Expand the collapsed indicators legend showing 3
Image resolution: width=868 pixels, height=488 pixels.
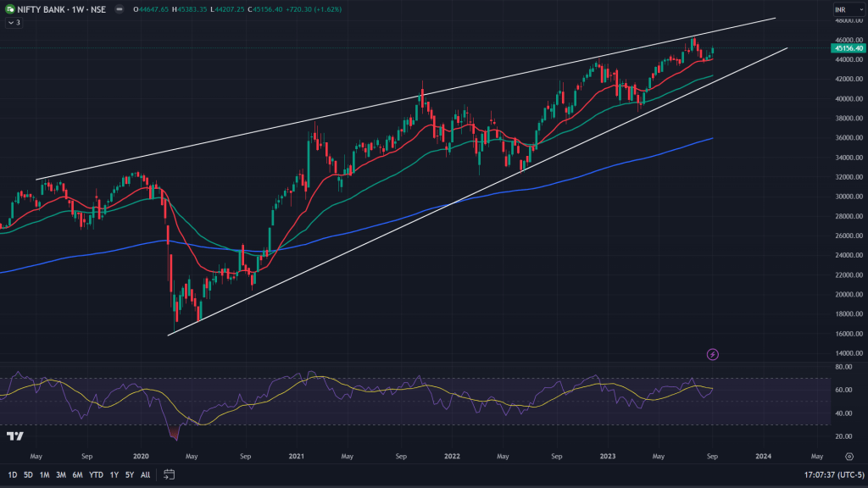pos(14,23)
